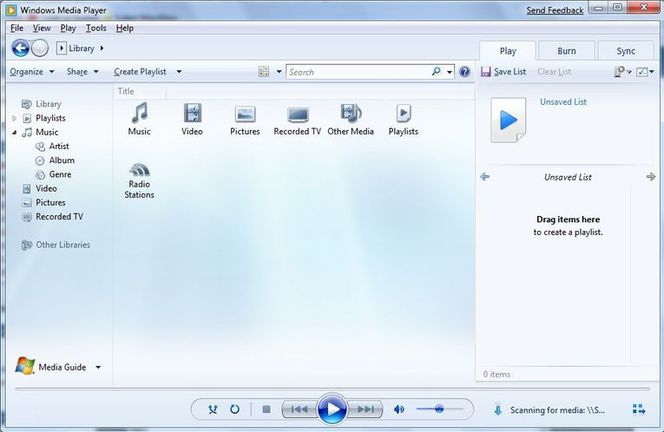Select Album in the navigation tree
Screen dimensions: 664x432
point(62,160)
